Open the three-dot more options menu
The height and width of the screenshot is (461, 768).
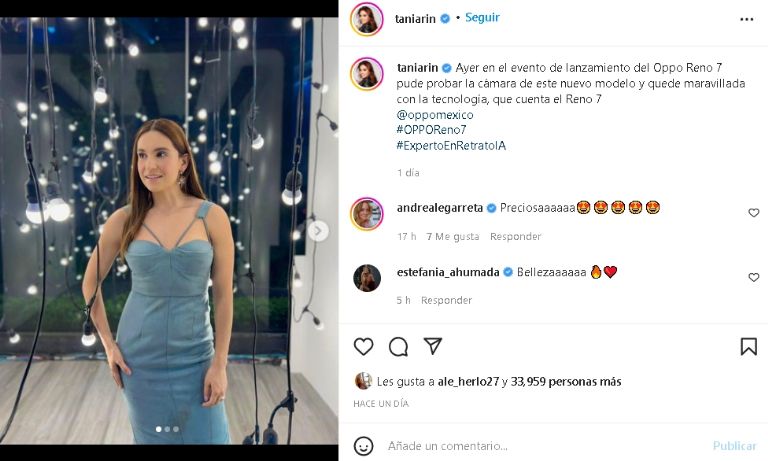point(747,19)
